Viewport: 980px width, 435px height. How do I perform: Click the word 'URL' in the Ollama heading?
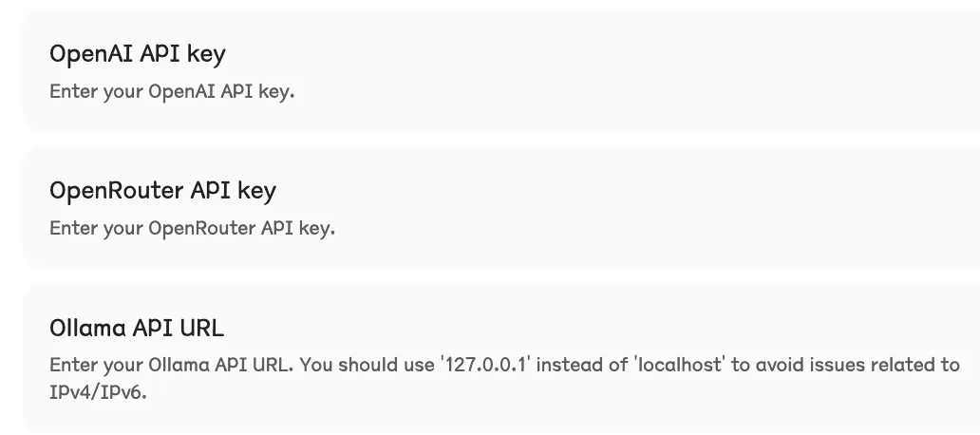[203, 329]
